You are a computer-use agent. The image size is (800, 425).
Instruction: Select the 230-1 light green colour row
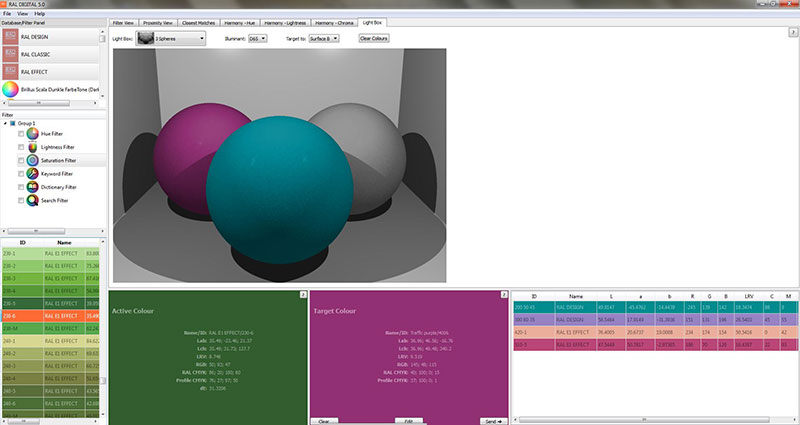tap(51, 254)
